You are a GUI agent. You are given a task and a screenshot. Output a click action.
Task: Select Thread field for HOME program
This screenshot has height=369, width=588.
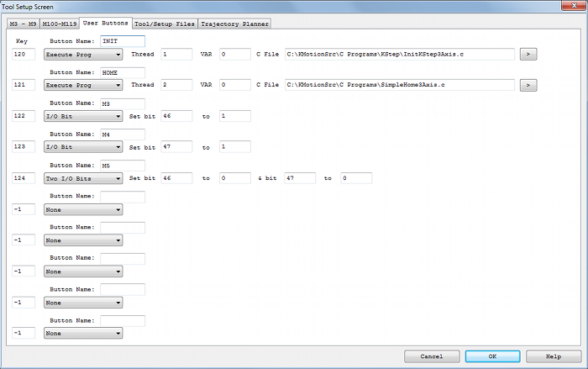tap(176, 86)
